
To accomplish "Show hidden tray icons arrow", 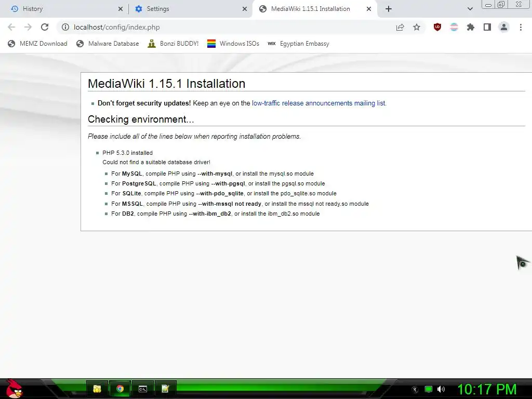I will (x=415, y=390).
